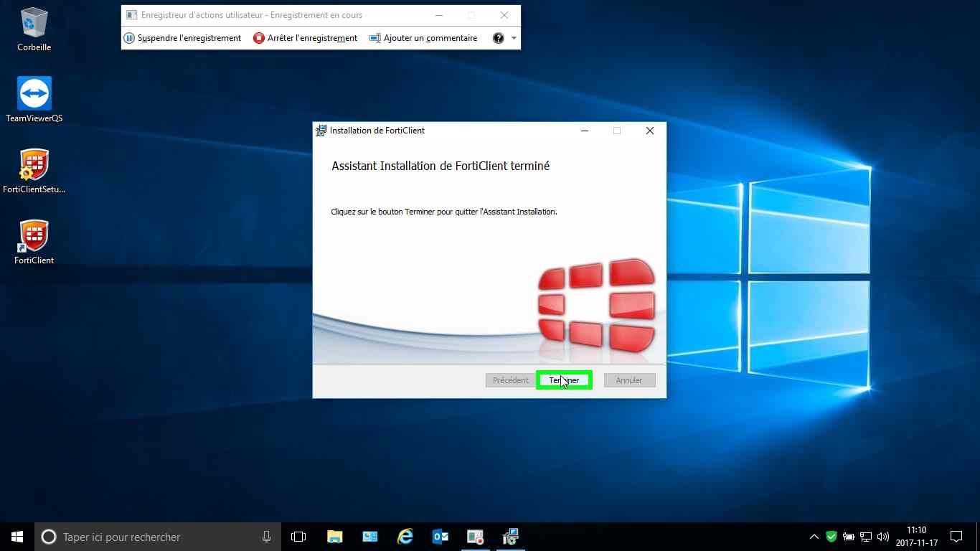The width and height of the screenshot is (980, 551).
Task: Click the Annuler button
Action: 629,380
